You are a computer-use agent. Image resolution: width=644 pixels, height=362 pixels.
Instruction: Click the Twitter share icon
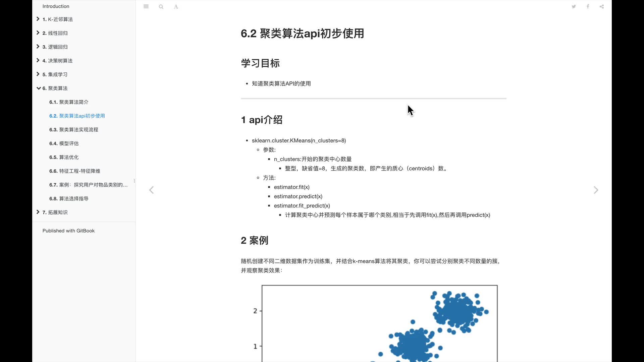(x=574, y=6)
